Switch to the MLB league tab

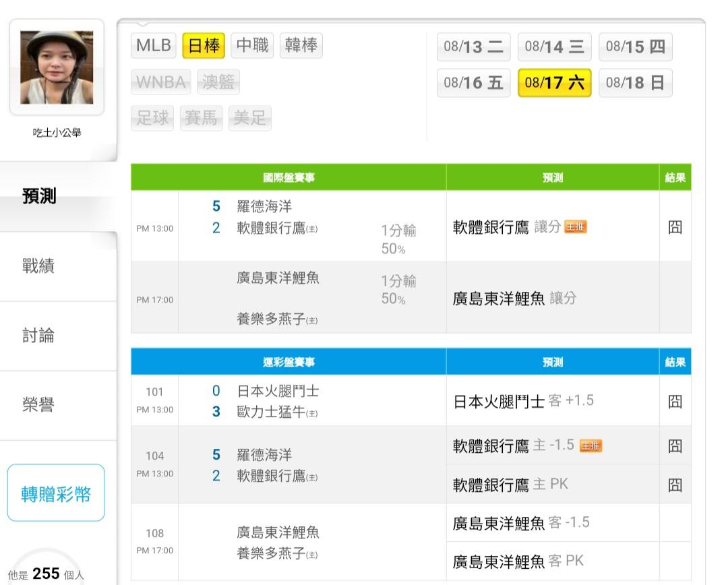[154, 46]
